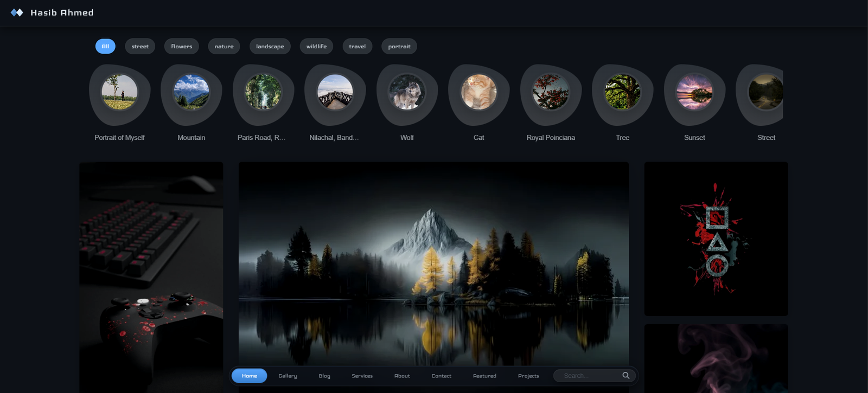Viewport: 868px width, 393px height.
Task: Open the Cat circular thumbnail
Action: [x=478, y=93]
